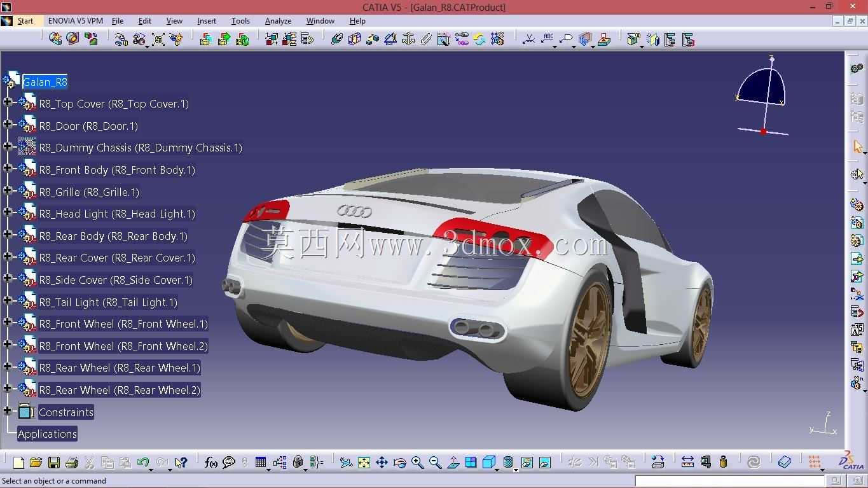Image resolution: width=868 pixels, height=488 pixels.
Task: Open the Start menu
Action: pos(25,21)
